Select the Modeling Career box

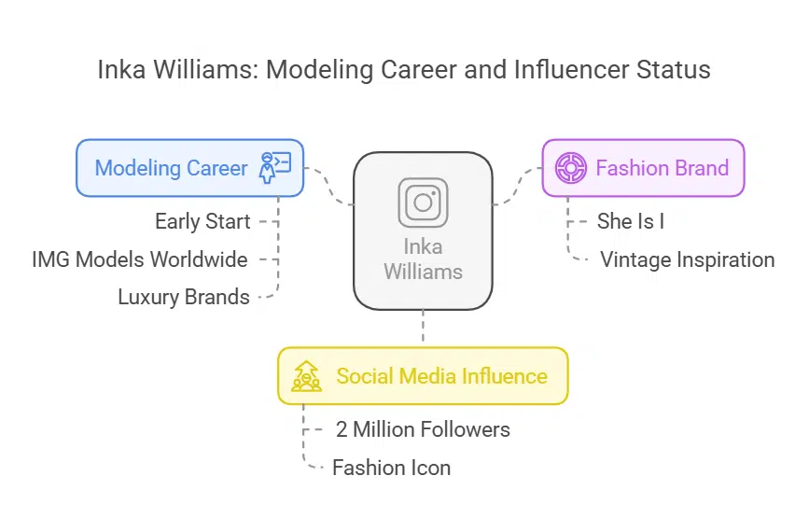click(190, 168)
